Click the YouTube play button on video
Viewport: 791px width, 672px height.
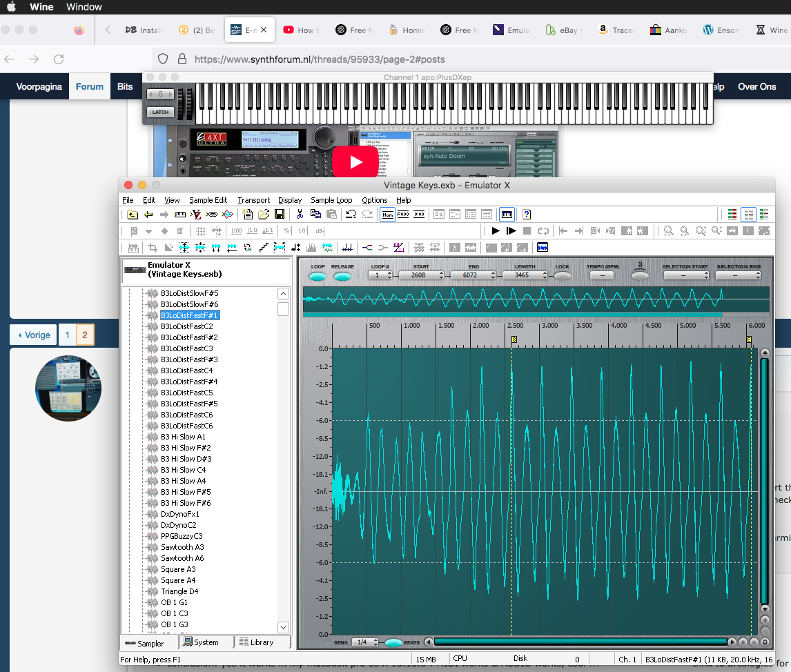point(355,162)
